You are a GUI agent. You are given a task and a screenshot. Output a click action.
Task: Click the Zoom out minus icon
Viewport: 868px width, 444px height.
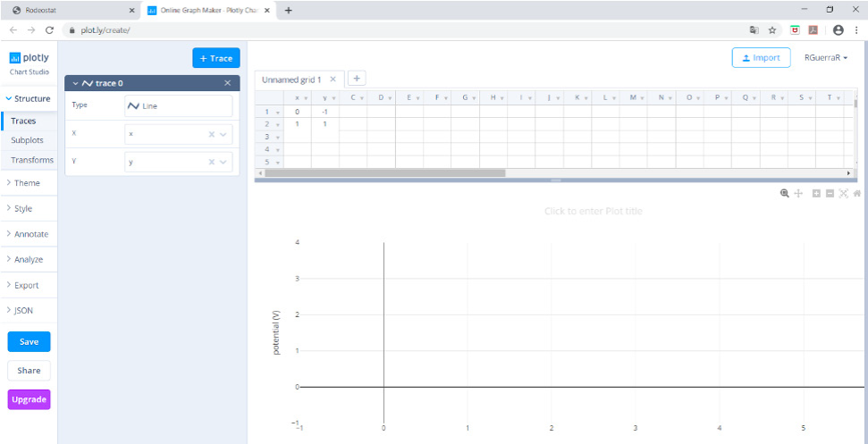click(830, 193)
